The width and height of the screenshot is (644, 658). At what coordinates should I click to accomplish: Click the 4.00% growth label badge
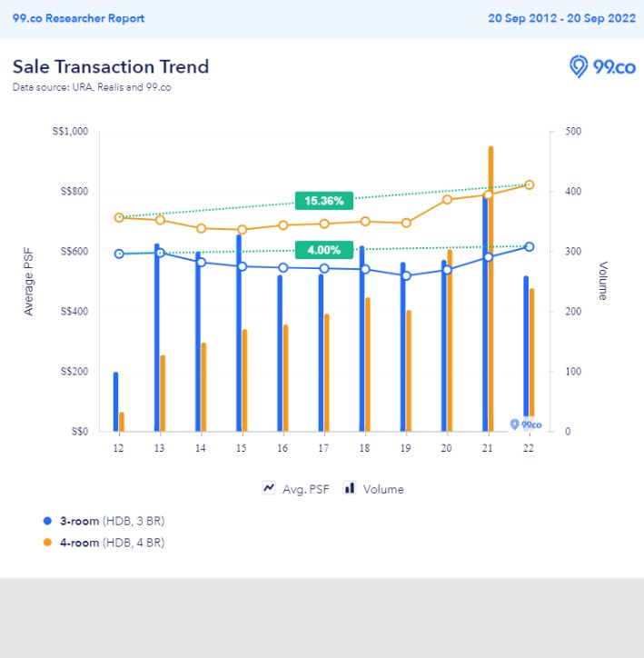322,250
